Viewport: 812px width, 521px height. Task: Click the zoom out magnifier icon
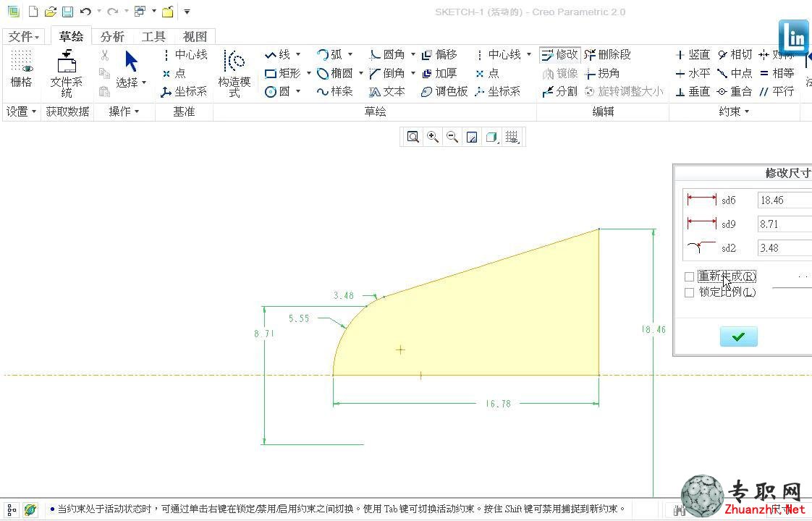452,137
